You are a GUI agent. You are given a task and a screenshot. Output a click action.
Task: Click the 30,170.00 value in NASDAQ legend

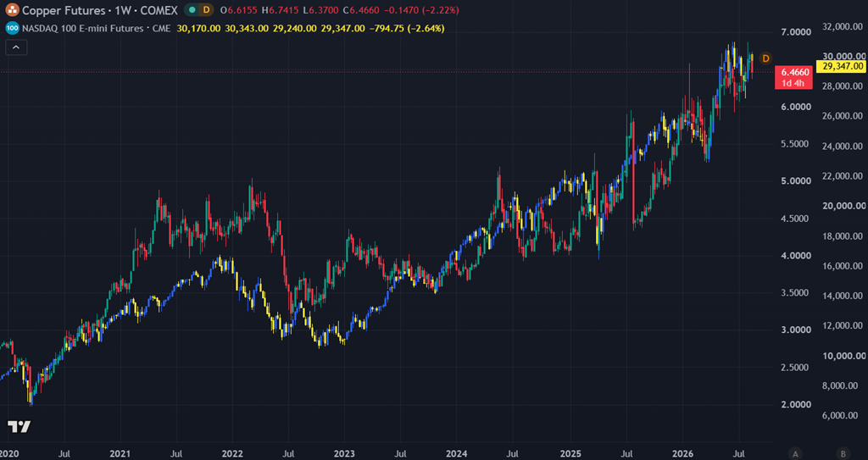pyautogui.click(x=198, y=28)
